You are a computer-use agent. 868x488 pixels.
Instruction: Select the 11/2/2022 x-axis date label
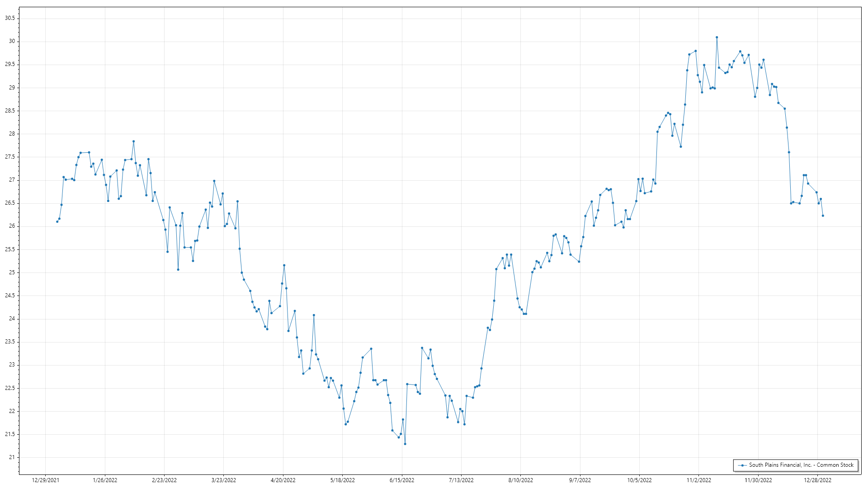(x=698, y=480)
